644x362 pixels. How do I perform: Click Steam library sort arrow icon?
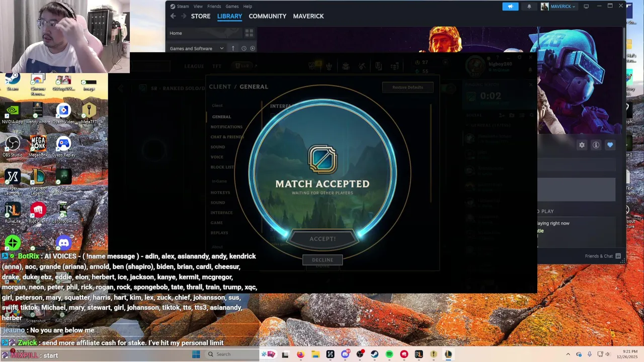click(x=233, y=48)
